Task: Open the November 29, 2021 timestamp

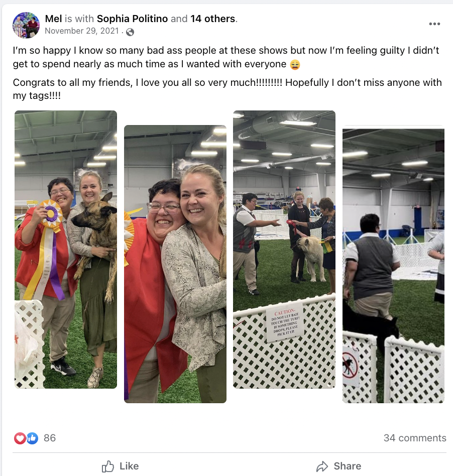Action: coord(82,31)
